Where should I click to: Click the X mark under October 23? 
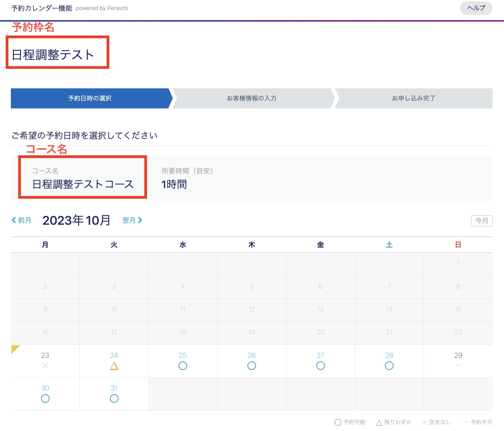(45, 366)
